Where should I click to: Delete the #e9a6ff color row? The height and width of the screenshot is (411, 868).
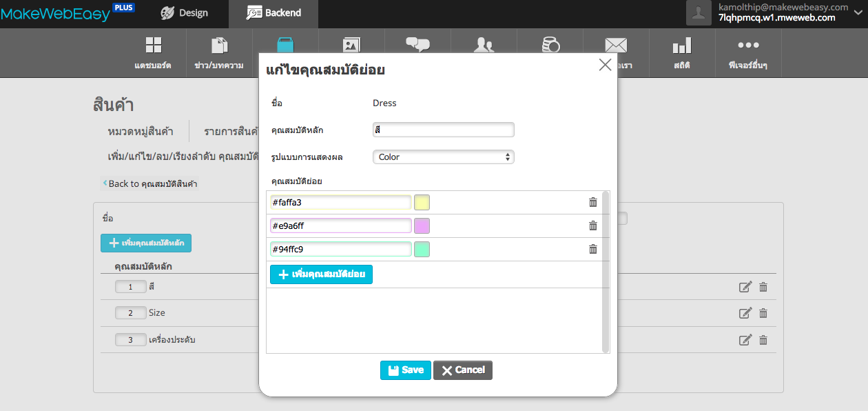[592, 225]
